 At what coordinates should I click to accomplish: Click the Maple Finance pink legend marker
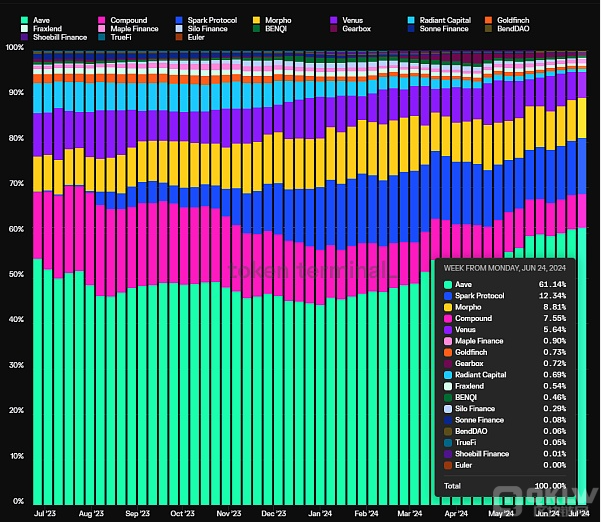(x=101, y=29)
